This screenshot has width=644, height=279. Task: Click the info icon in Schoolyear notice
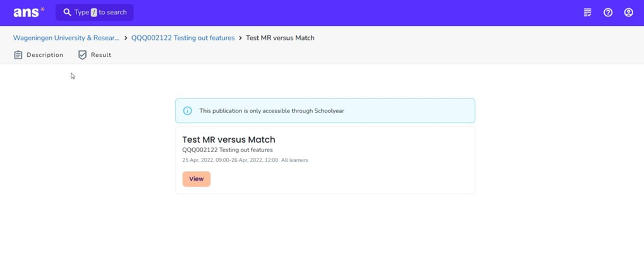(x=187, y=110)
